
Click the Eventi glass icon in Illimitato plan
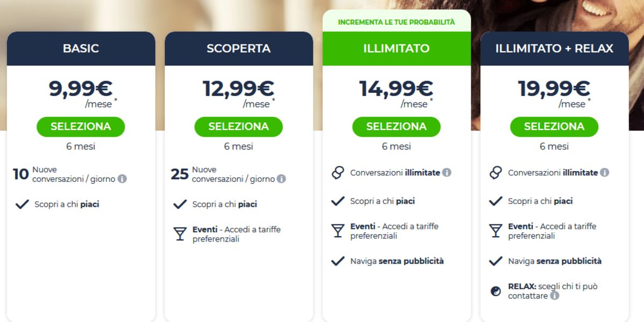338,230
